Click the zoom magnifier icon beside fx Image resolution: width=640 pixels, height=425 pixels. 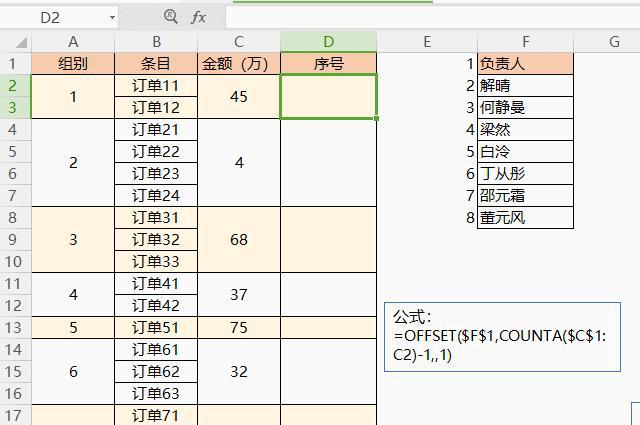171,17
